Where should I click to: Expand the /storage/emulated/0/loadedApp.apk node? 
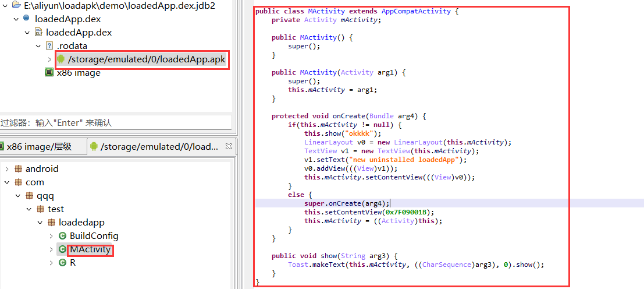tap(49, 59)
